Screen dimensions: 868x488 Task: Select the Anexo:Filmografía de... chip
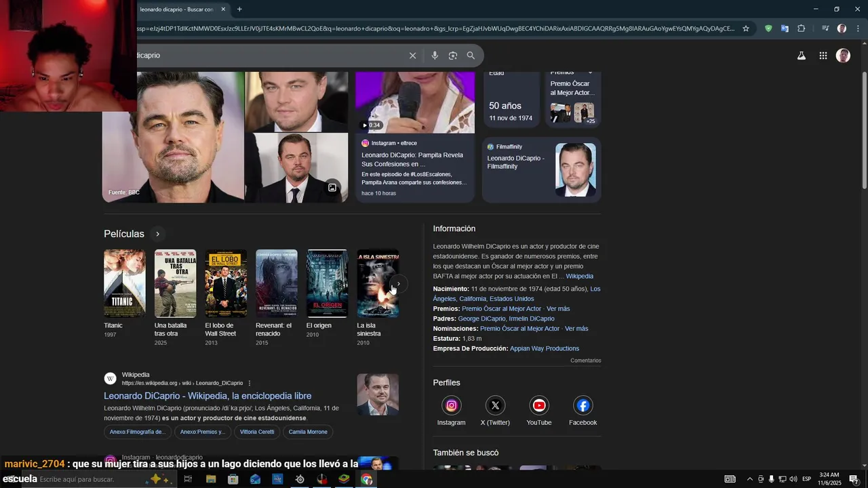[138, 432]
